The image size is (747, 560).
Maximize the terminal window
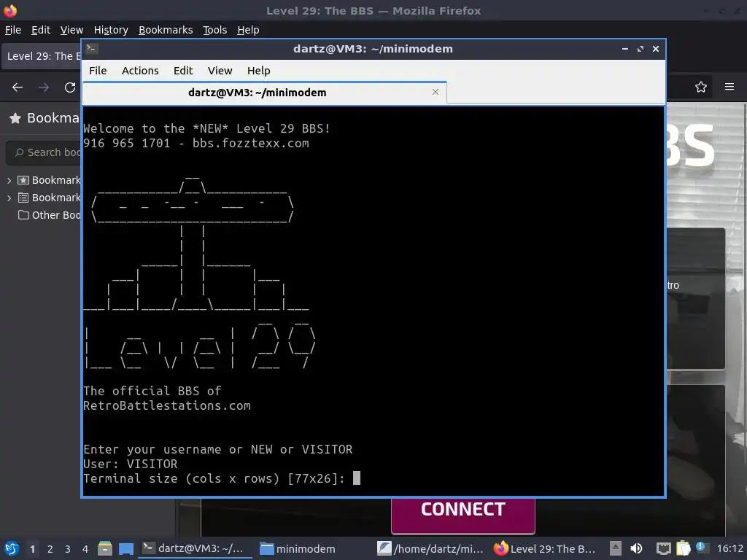pos(640,49)
